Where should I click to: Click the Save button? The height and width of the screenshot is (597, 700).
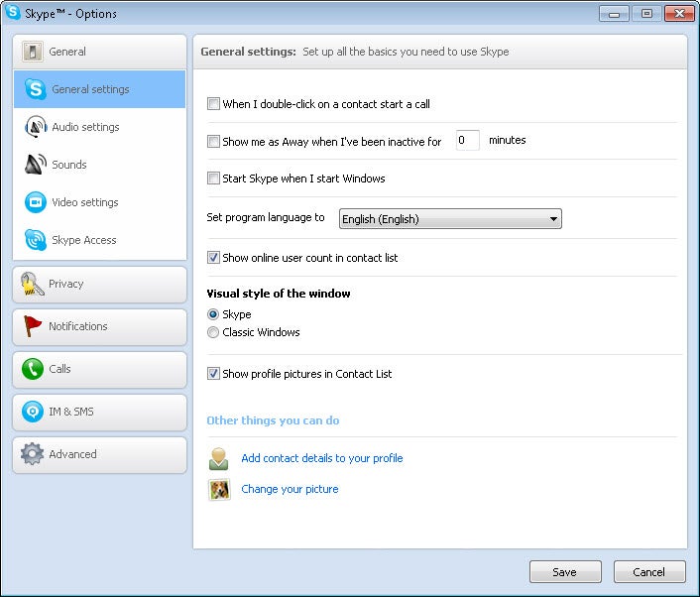[x=565, y=572]
